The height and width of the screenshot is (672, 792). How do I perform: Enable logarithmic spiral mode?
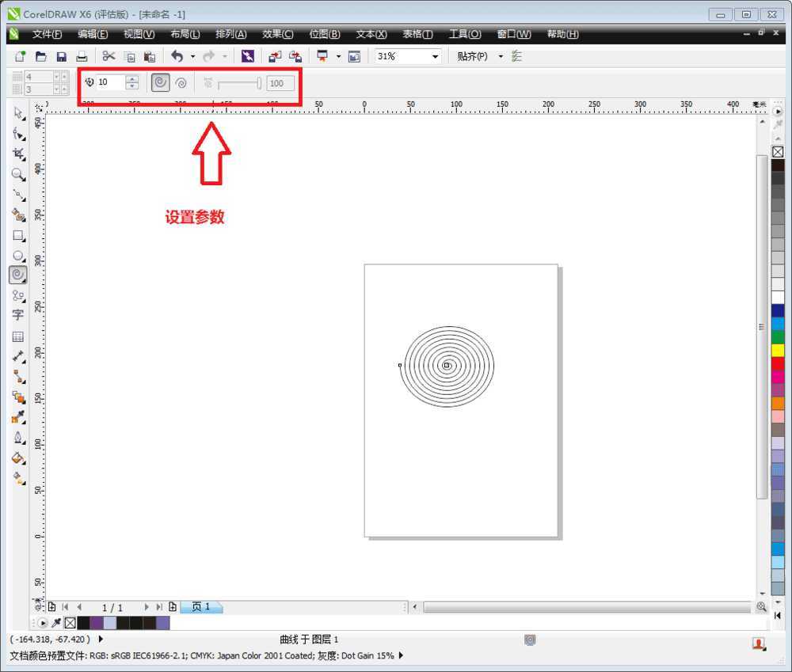click(181, 82)
